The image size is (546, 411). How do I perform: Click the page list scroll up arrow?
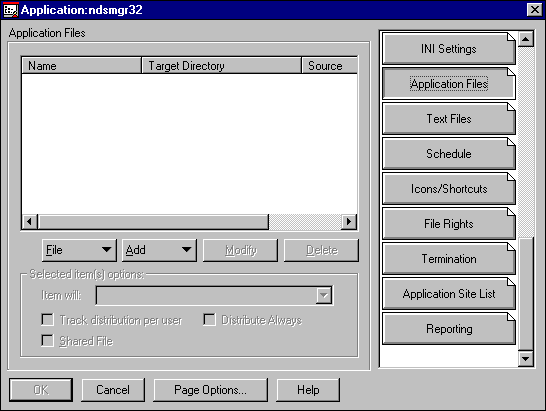click(x=526, y=39)
